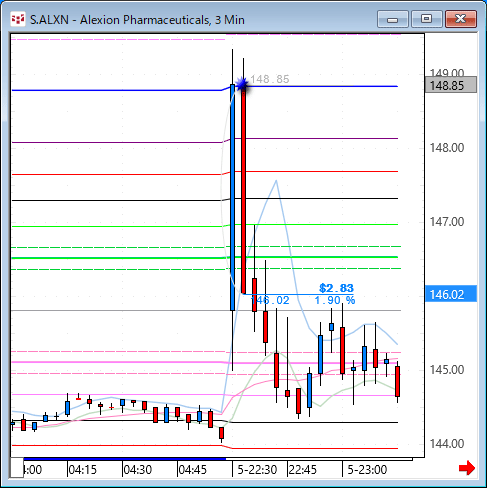
Task: Click the window title S.ALXN Alexion Pharmaceuticals
Action: [x=137, y=20]
